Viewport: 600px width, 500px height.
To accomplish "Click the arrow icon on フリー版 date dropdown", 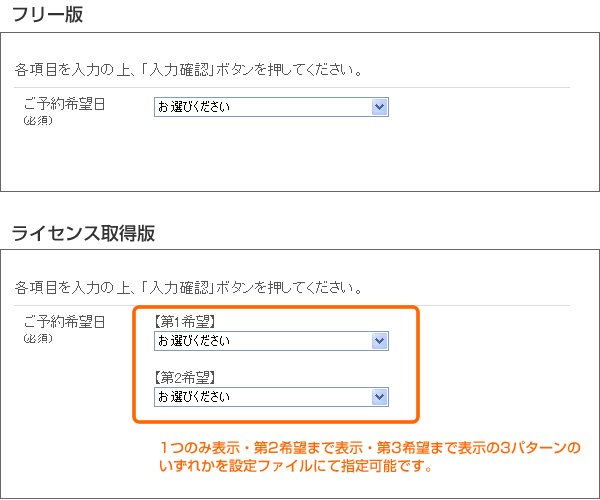I will pyautogui.click(x=379, y=107).
